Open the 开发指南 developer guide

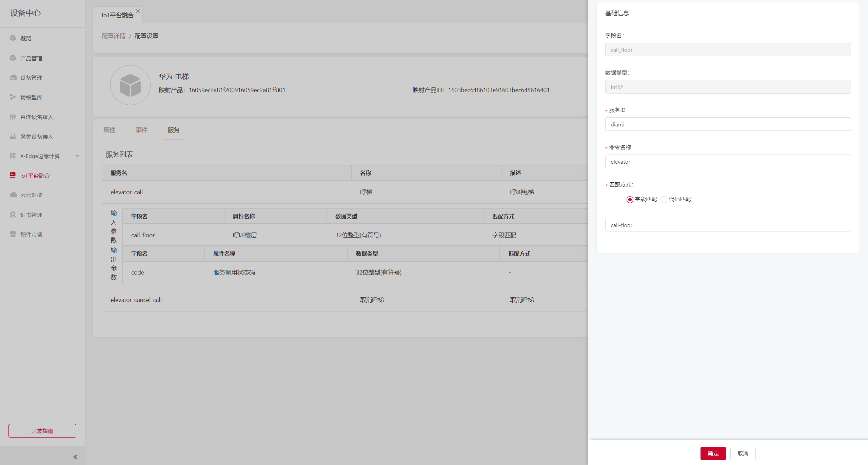pos(42,431)
